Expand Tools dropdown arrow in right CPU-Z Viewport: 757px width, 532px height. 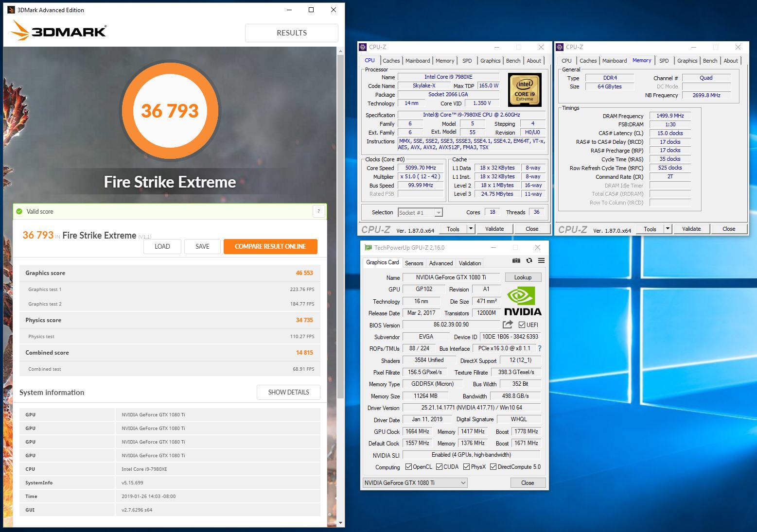click(x=668, y=229)
